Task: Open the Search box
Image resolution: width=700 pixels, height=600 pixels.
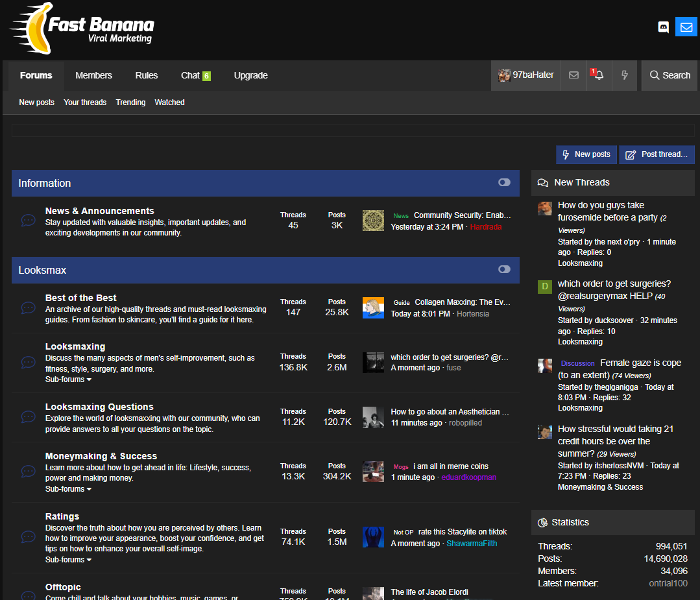Action: click(x=670, y=75)
